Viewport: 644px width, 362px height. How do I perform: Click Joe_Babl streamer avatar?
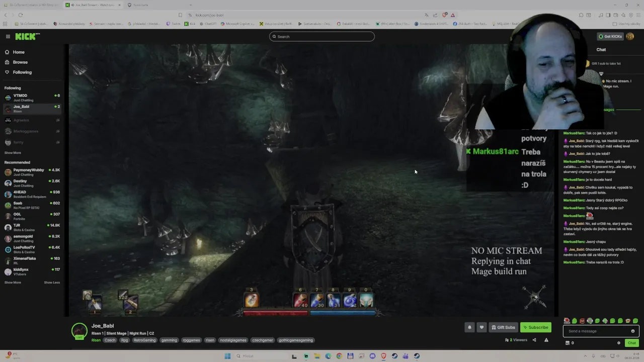79,331
